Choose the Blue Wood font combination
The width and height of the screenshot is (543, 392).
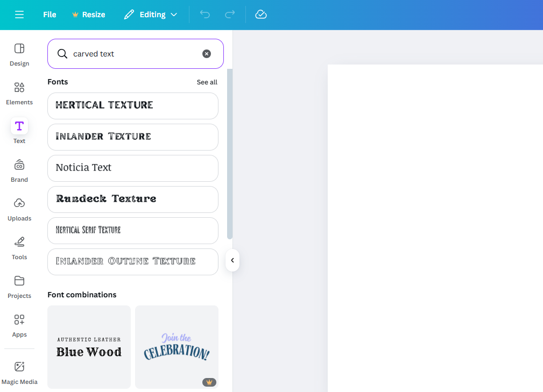89,347
